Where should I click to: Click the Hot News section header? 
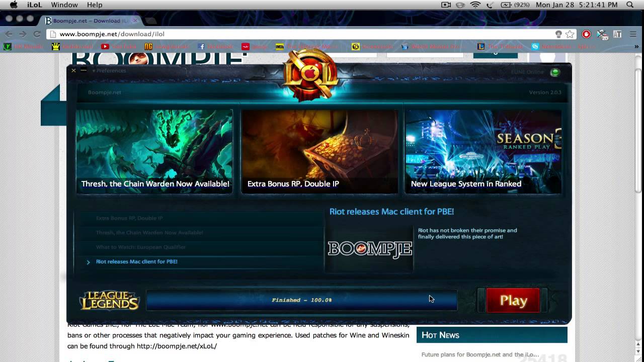tap(492, 335)
